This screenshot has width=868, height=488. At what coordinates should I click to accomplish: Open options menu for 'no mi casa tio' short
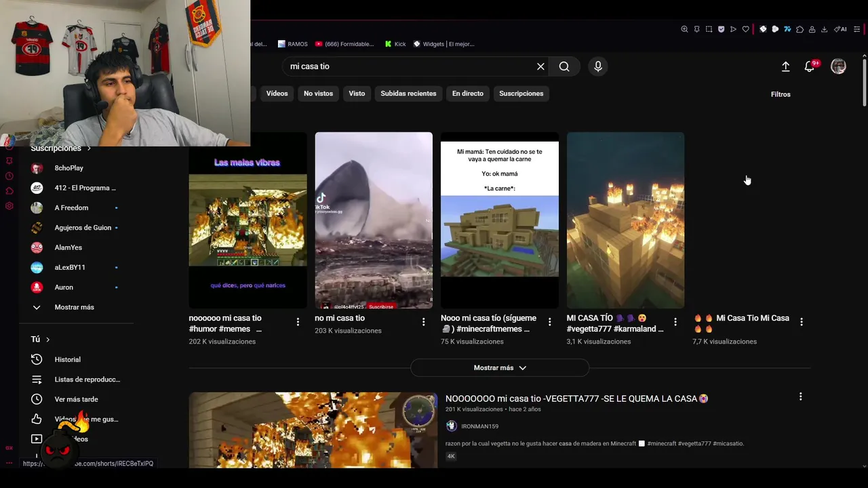423,322
